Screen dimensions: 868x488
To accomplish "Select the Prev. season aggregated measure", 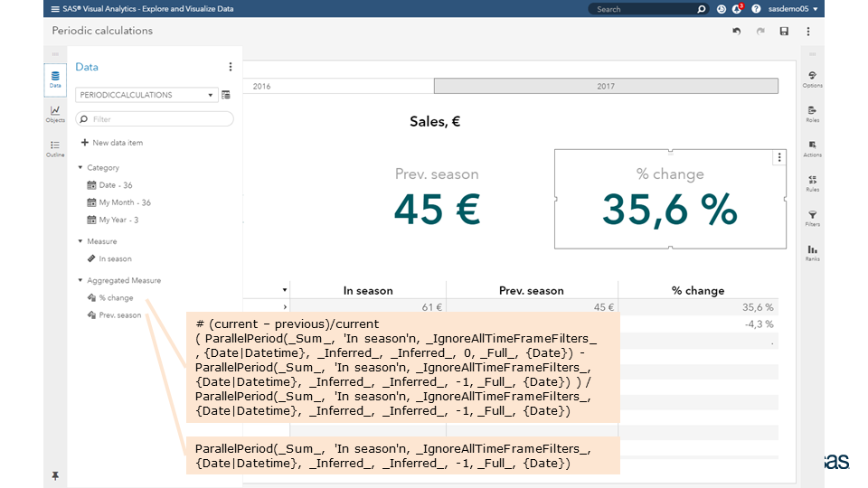I will tap(119, 315).
